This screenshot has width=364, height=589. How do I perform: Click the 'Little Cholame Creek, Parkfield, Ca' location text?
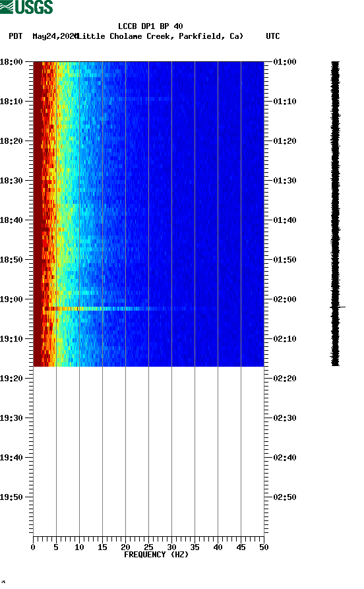point(160,36)
